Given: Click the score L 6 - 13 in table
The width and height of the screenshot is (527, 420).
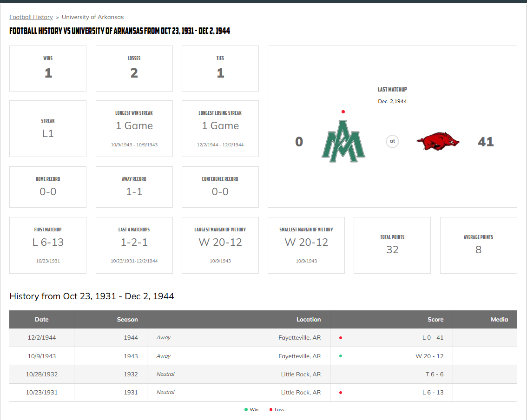Looking at the screenshot, I should [433, 393].
